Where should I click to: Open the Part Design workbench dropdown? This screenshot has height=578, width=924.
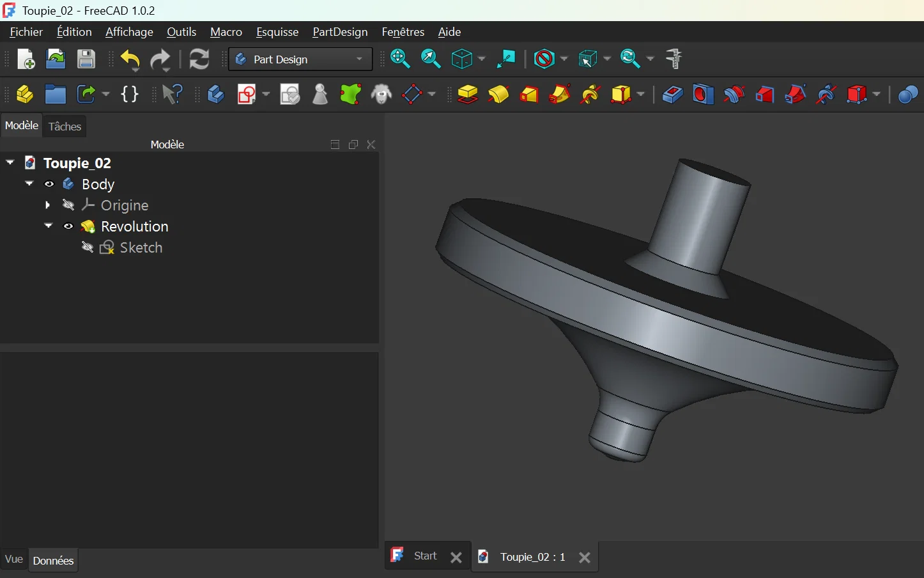(x=300, y=59)
